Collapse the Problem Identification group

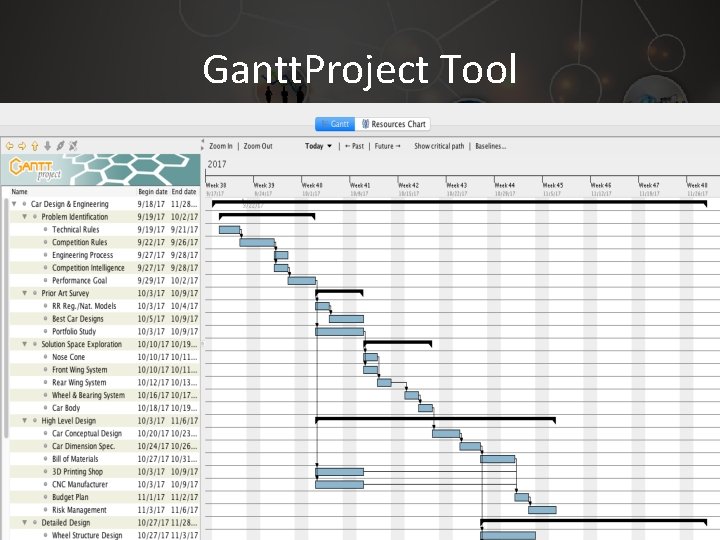click(25, 216)
